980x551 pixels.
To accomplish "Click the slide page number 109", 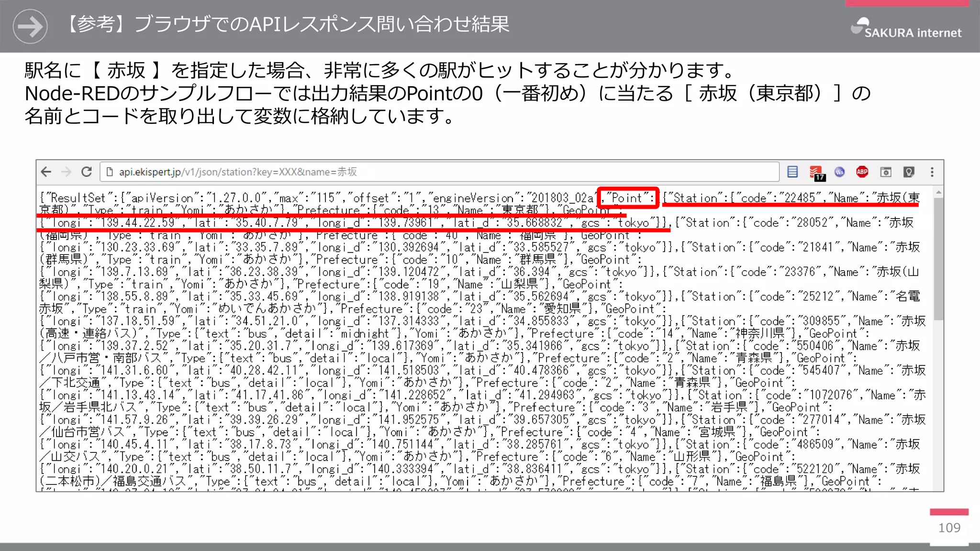I will point(949,528).
